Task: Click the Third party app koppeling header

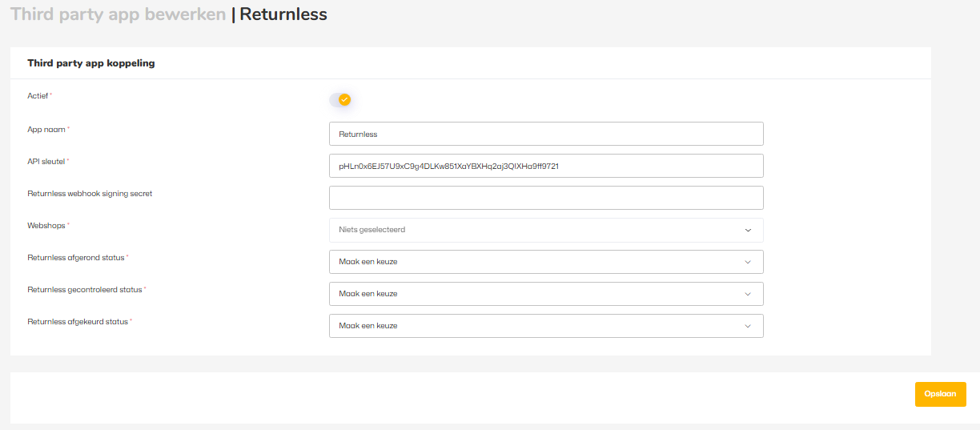Action: pos(91,63)
